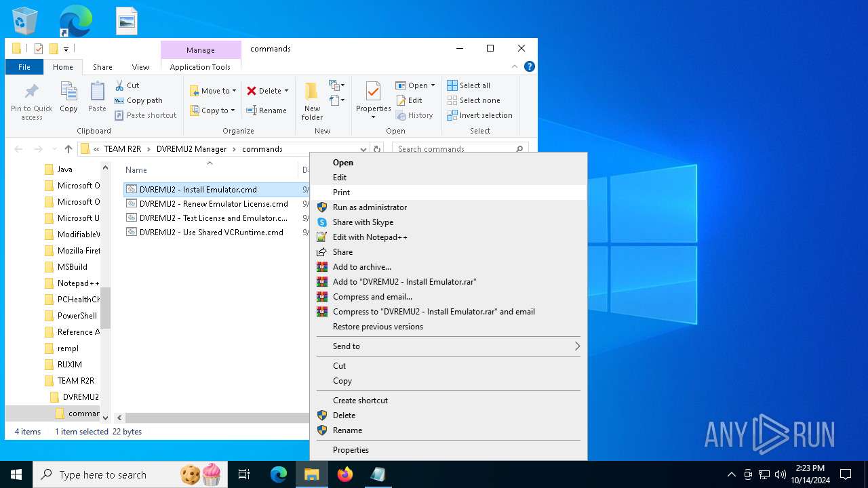This screenshot has height=488, width=868.
Task: Click the Search commands field
Action: click(x=460, y=149)
